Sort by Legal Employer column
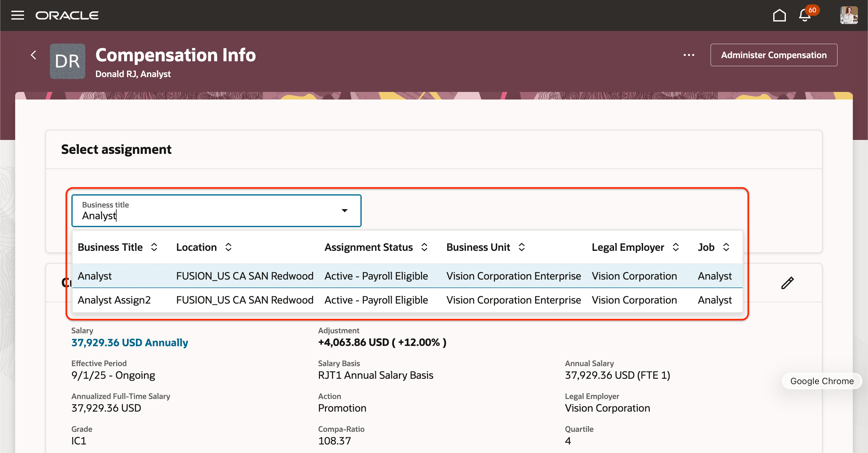 (676, 247)
